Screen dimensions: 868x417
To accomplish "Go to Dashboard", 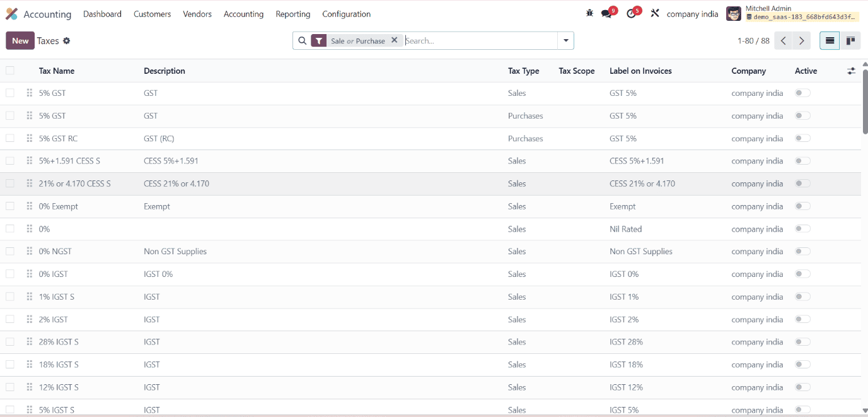I will pyautogui.click(x=102, y=14).
